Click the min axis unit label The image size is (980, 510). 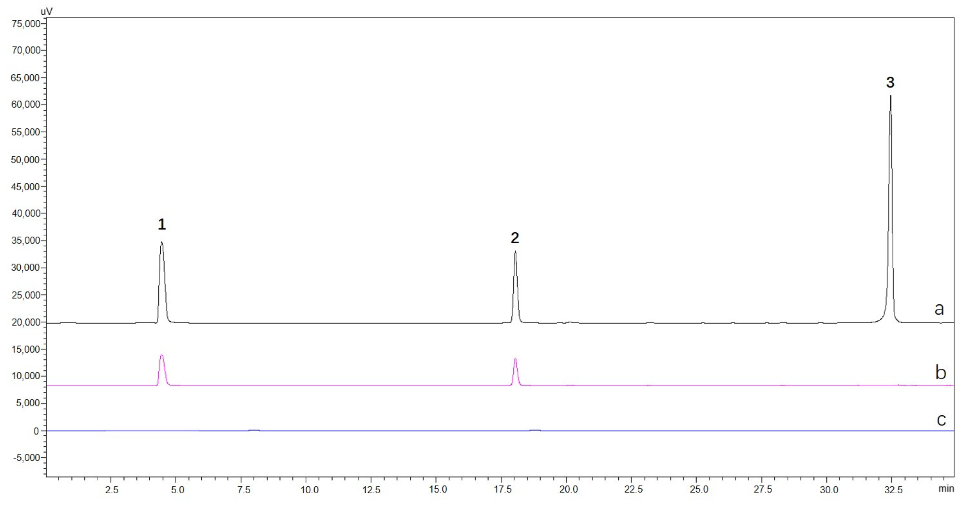tap(946, 489)
